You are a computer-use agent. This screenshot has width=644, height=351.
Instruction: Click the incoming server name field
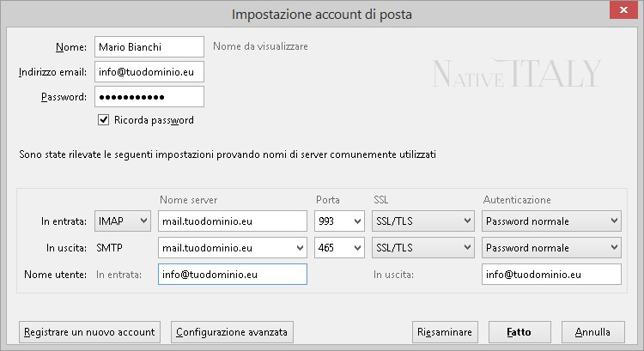pyautogui.click(x=233, y=221)
